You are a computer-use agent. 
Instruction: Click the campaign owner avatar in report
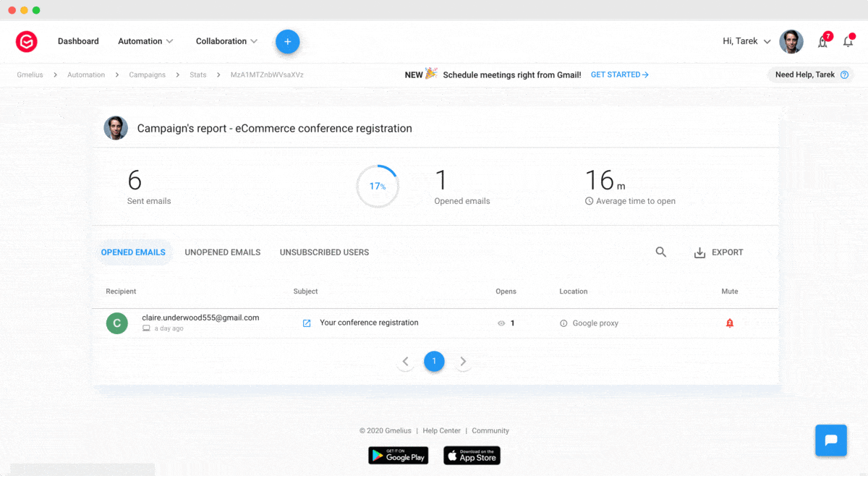[x=116, y=128]
